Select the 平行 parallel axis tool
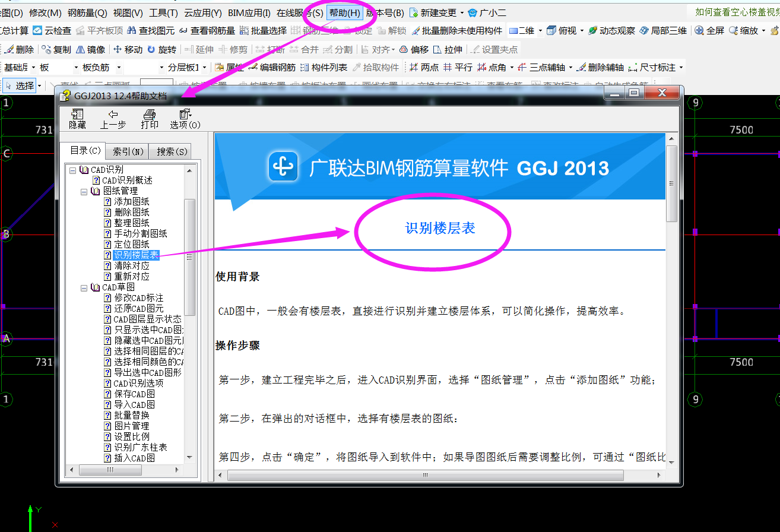 458,68
